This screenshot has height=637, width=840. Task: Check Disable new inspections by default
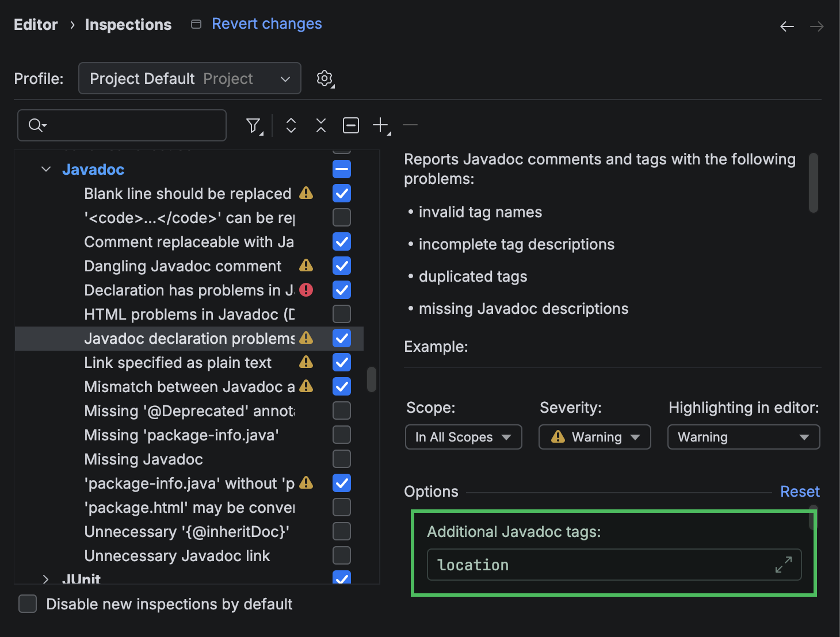tap(28, 604)
